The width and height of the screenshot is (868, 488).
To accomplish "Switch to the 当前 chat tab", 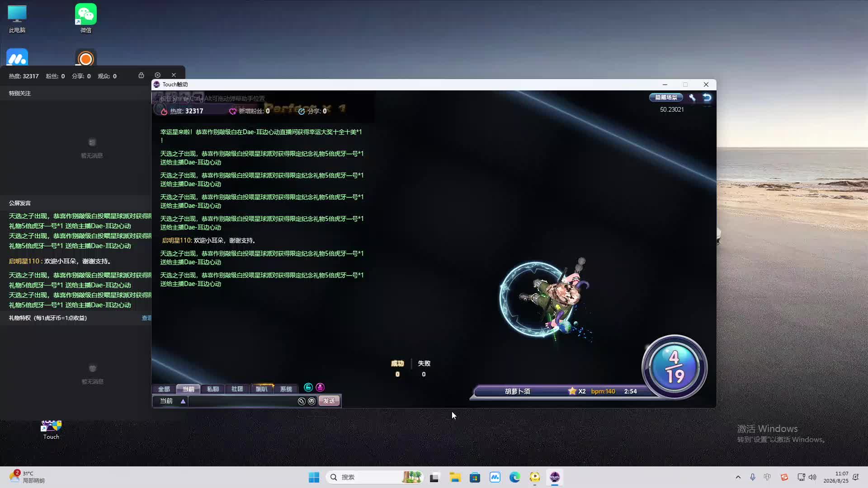I will (x=189, y=389).
